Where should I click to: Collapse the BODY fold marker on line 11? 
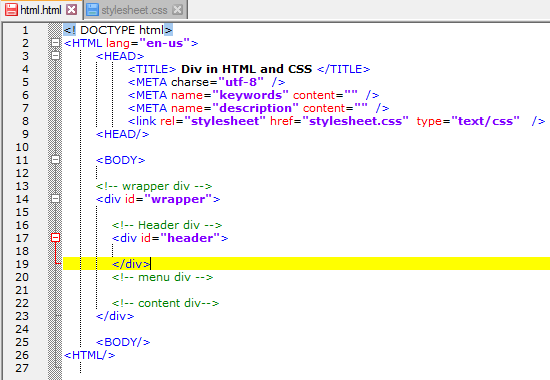click(x=55, y=160)
